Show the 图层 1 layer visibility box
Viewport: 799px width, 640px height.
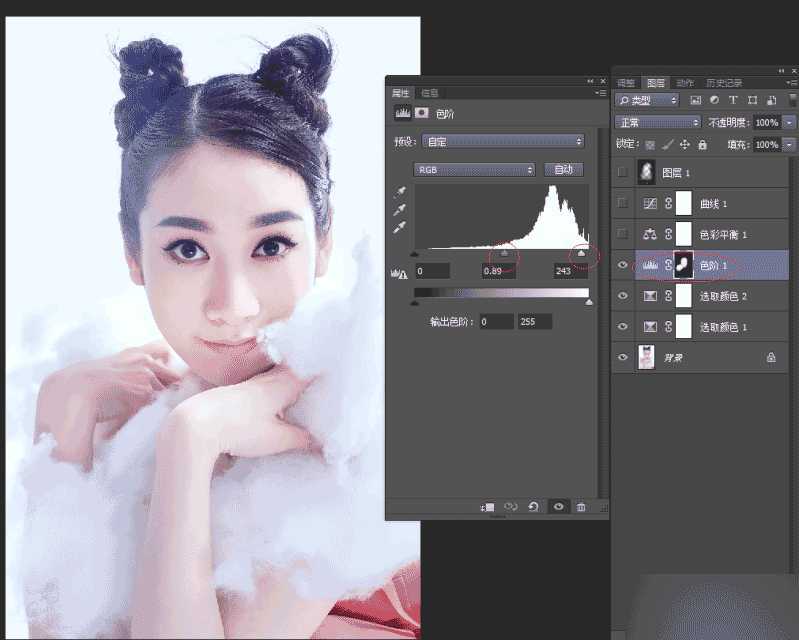point(622,172)
